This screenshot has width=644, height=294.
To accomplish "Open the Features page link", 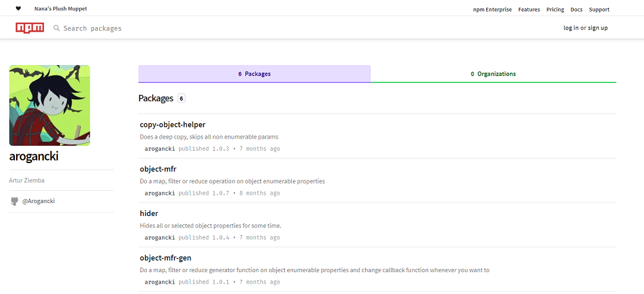I will [529, 10].
